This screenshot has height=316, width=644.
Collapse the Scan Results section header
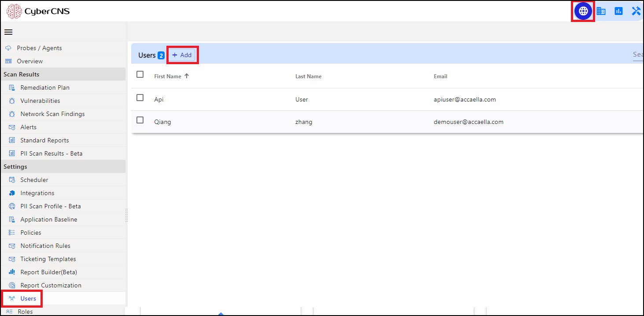tap(63, 74)
